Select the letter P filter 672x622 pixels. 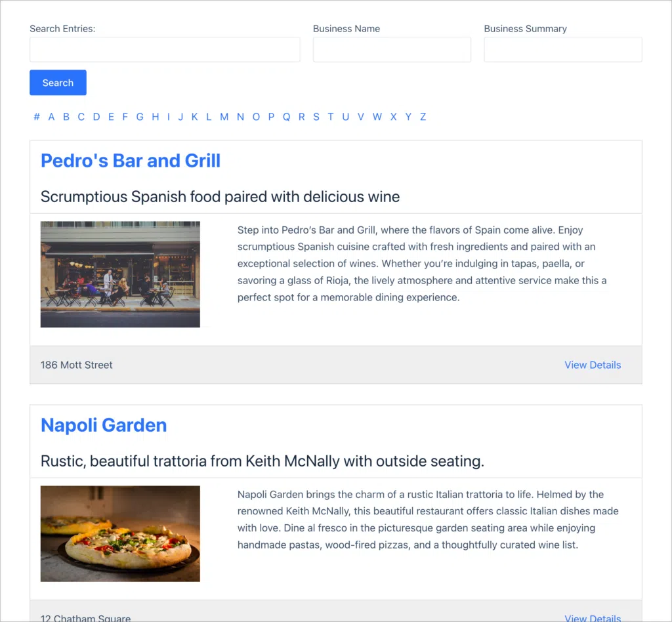(271, 117)
